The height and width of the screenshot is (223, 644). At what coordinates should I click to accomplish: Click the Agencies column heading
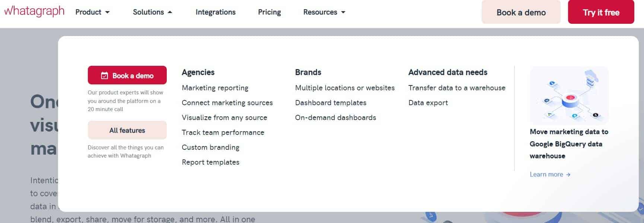coord(198,72)
